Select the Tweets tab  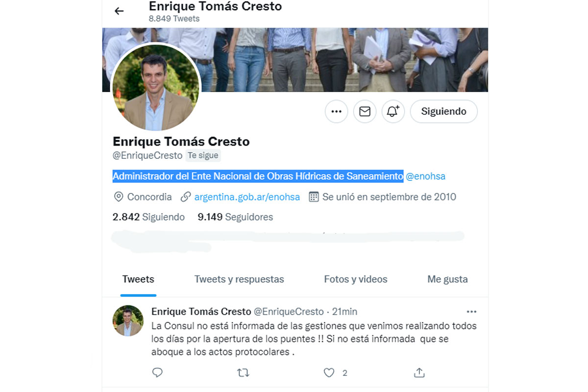click(x=138, y=279)
